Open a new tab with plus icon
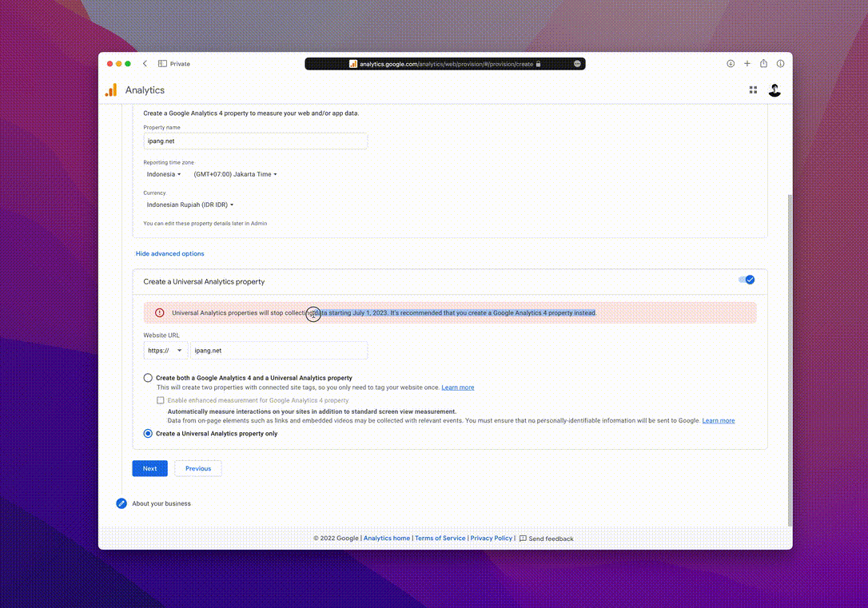Viewport: 868px width, 608px height. (747, 64)
